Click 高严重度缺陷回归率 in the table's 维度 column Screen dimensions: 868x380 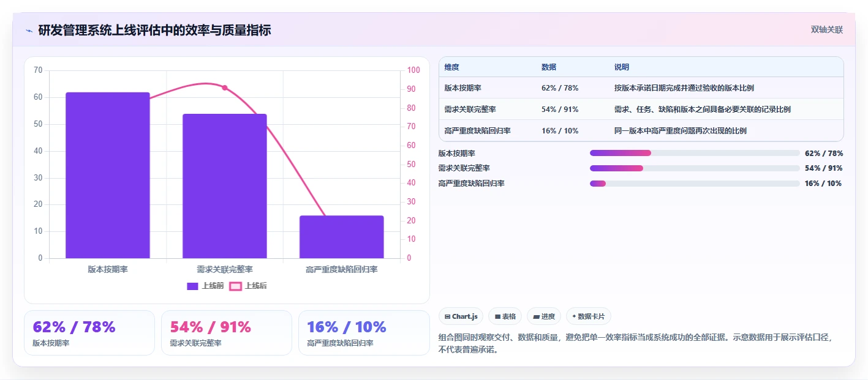pyautogui.click(x=478, y=131)
